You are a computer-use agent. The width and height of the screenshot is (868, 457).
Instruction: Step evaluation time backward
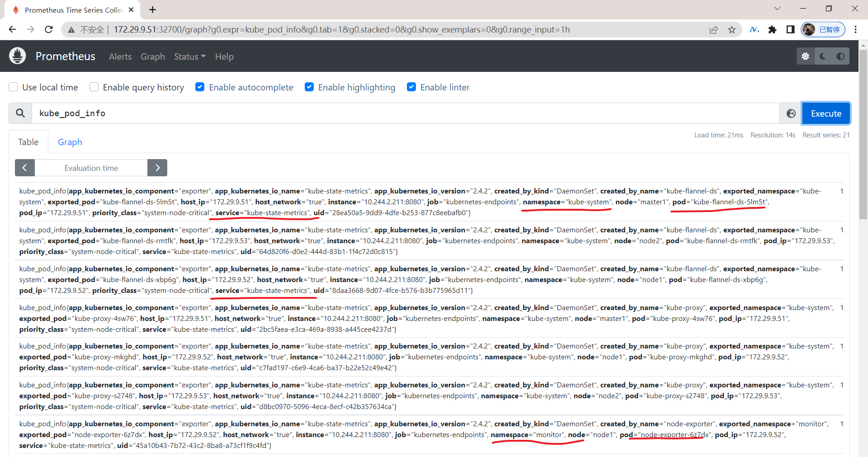click(x=25, y=168)
